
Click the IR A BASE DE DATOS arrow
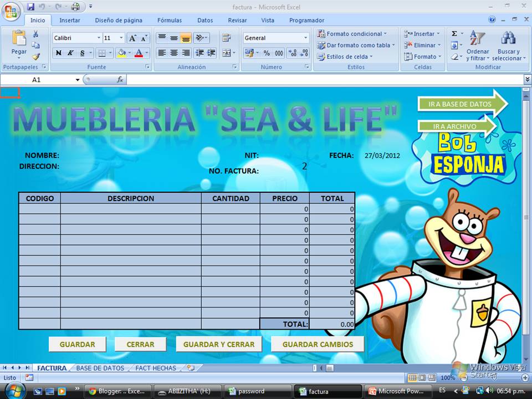tap(463, 104)
